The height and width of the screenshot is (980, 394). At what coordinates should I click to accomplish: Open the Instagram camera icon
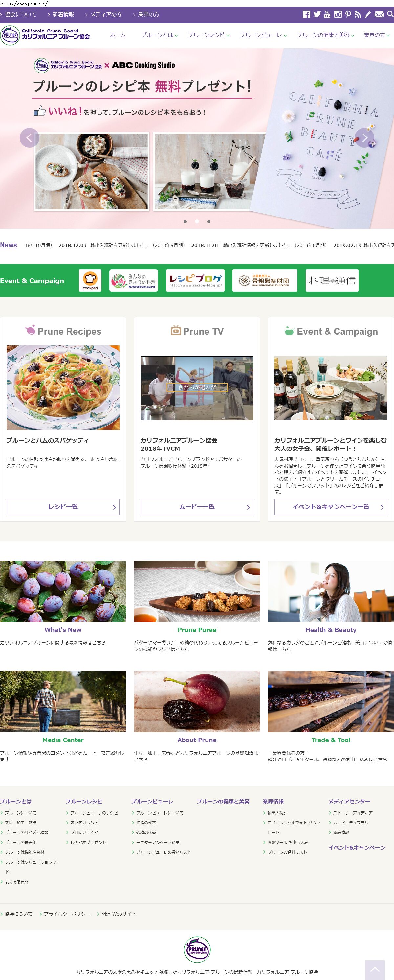pos(338,14)
